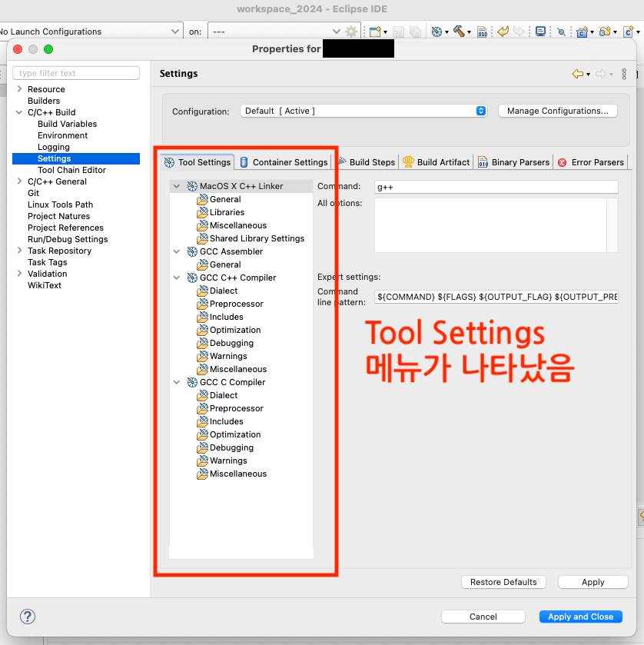Open the Tool Settings tab

tap(198, 162)
